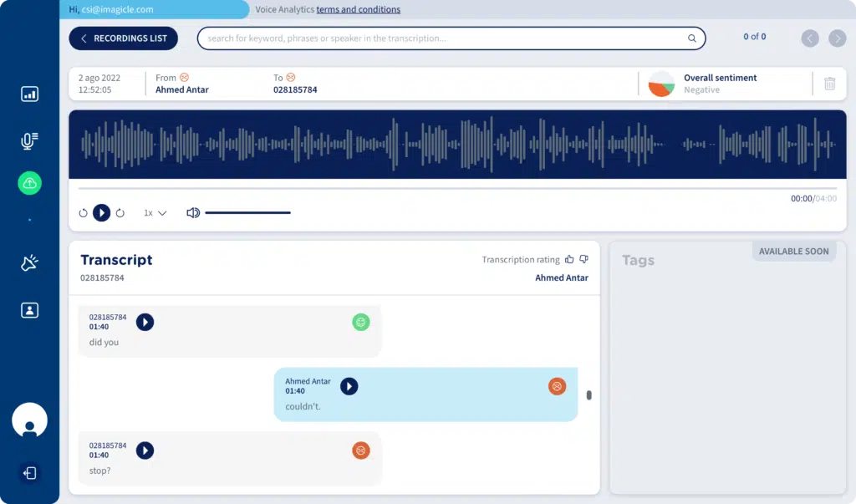Click the previous result chevron near 0 of 0

[x=809, y=38]
